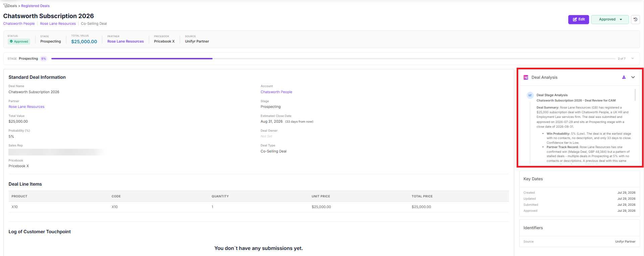644x256 pixels.
Task: Click the 'Not Set' Deal Owner value
Action: (267, 136)
